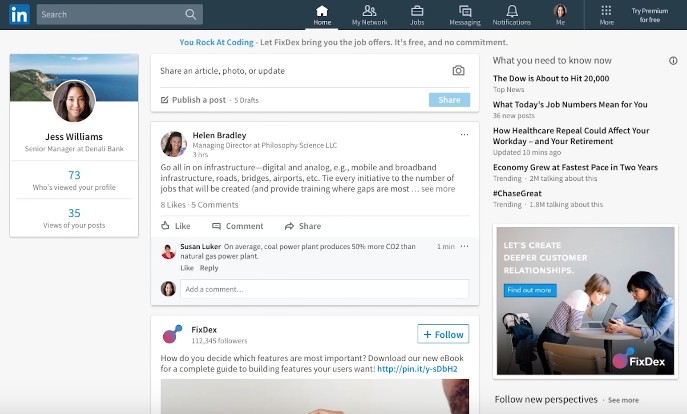
Task: Like Susan Luker's comment
Action: (x=187, y=268)
